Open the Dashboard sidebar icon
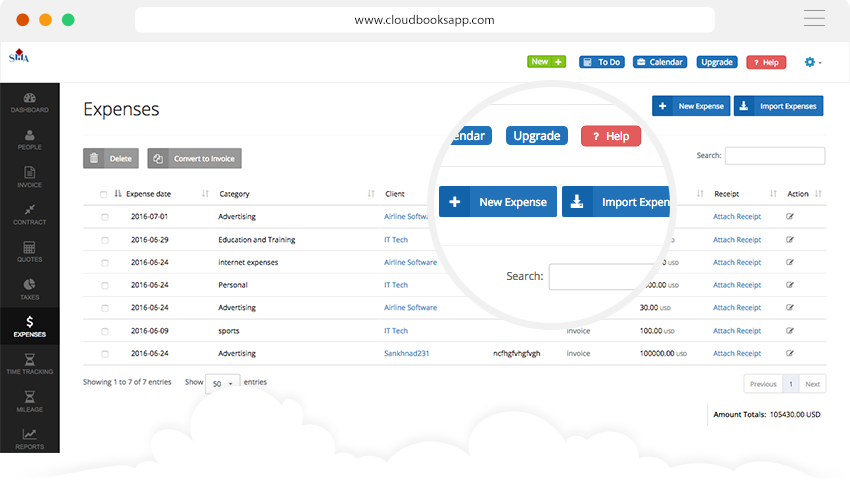 [29, 102]
